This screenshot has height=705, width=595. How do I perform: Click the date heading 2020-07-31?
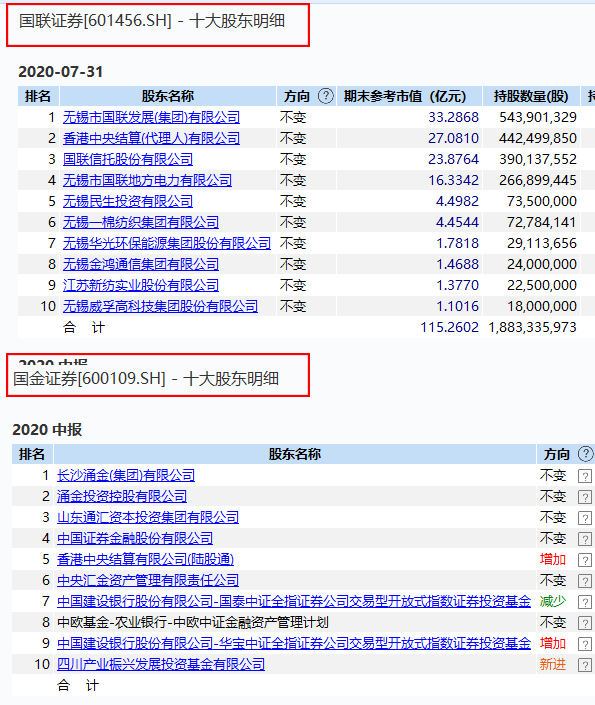[x=61, y=72]
